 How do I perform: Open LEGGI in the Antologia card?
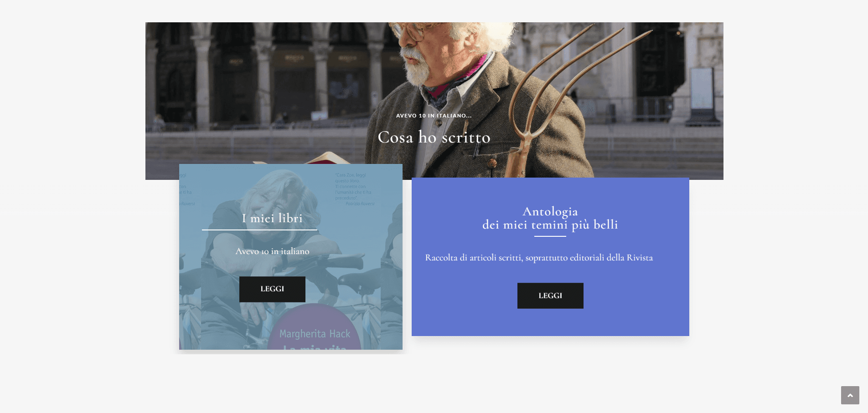550,296
